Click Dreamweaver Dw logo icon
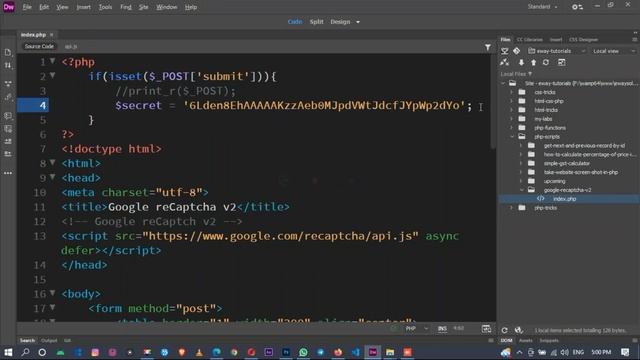Image resolution: width=640 pixels, height=360 pixels. 9,7
